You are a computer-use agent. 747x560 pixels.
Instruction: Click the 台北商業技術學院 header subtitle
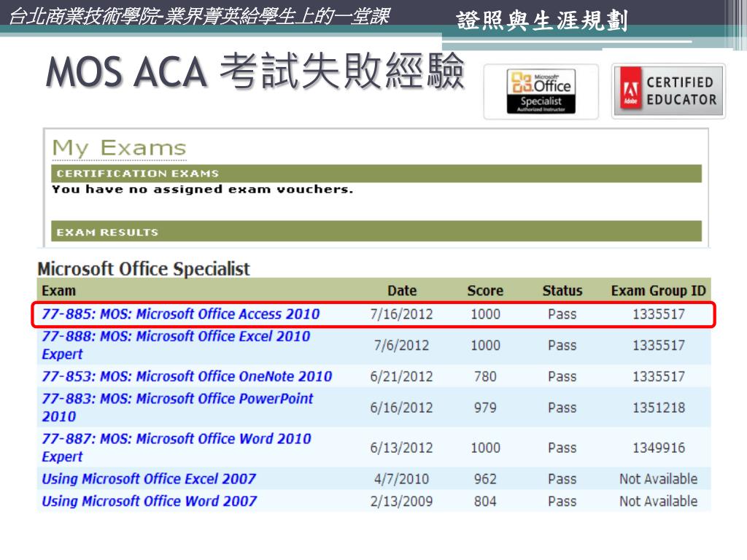(x=200, y=16)
